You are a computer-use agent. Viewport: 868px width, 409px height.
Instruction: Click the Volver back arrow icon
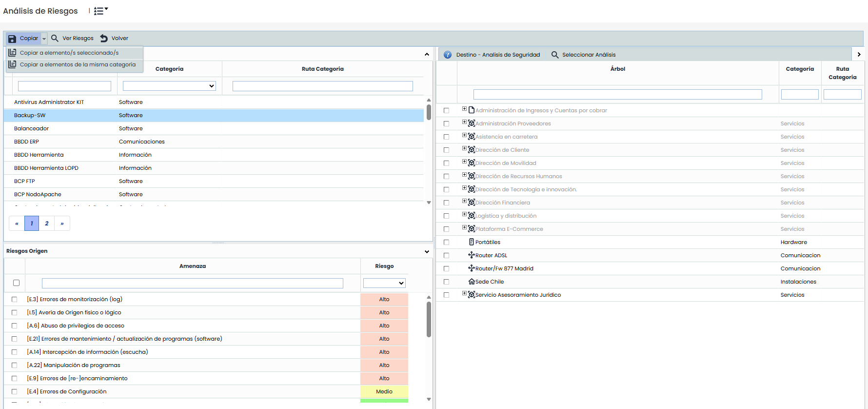(x=104, y=38)
